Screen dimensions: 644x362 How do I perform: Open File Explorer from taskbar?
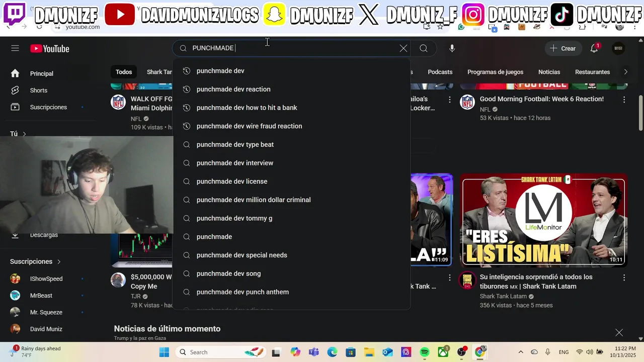click(369, 352)
